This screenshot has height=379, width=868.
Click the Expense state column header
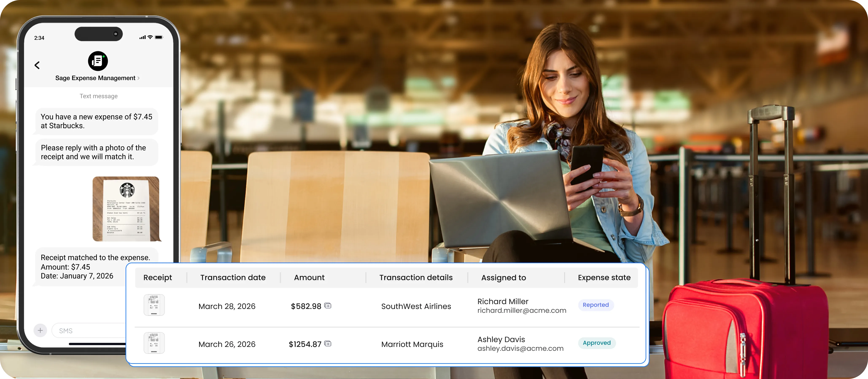604,278
